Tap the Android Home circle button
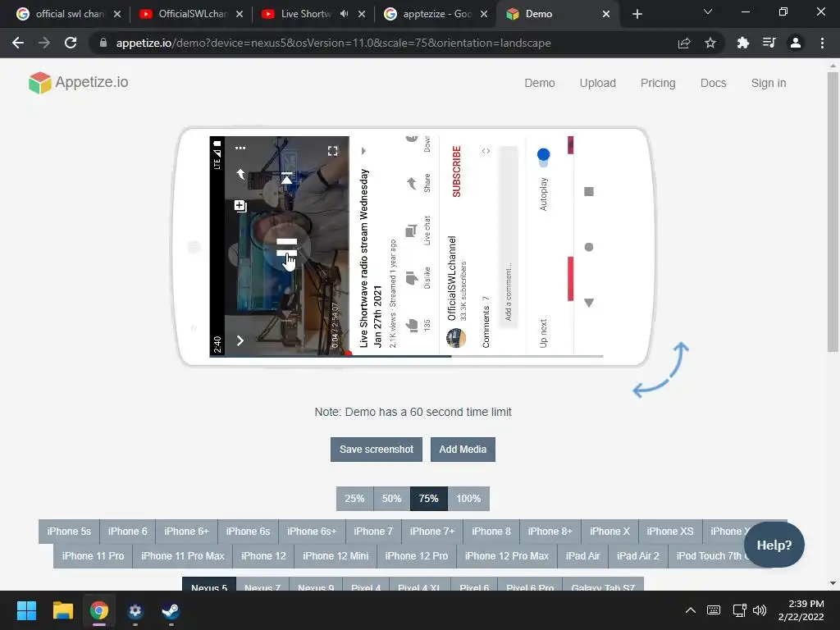Image resolution: width=840 pixels, height=630 pixels. (589, 247)
